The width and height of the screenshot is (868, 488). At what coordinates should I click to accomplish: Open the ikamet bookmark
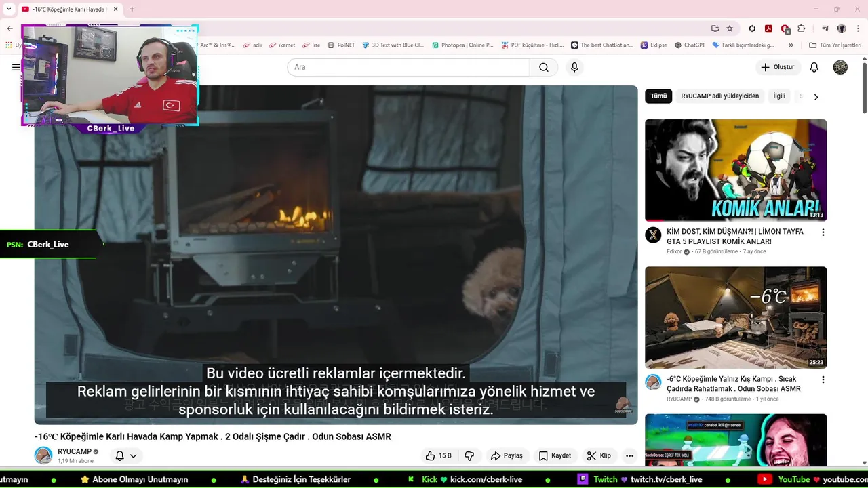pyautogui.click(x=282, y=45)
